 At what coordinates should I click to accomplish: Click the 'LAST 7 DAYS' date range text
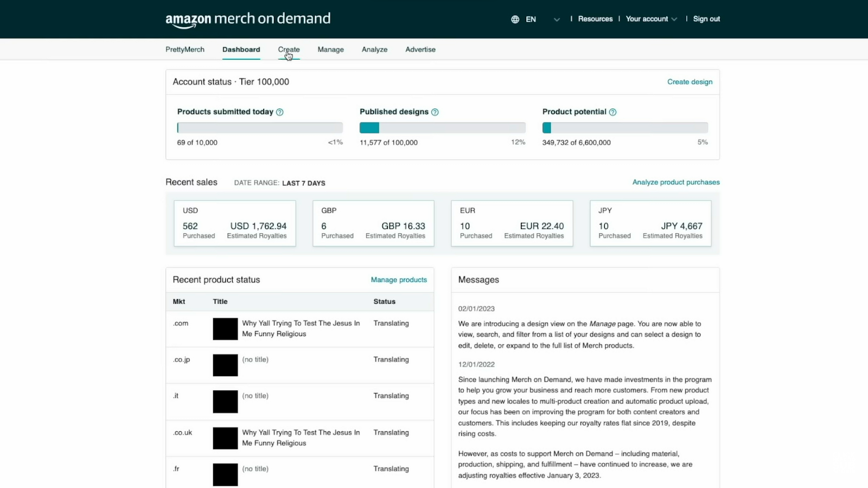(304, 183)
